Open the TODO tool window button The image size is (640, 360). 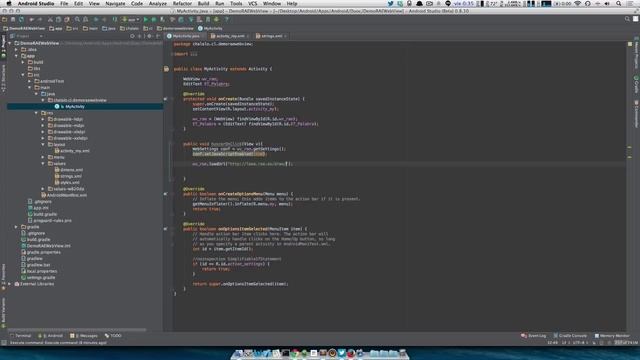point(113,336)
